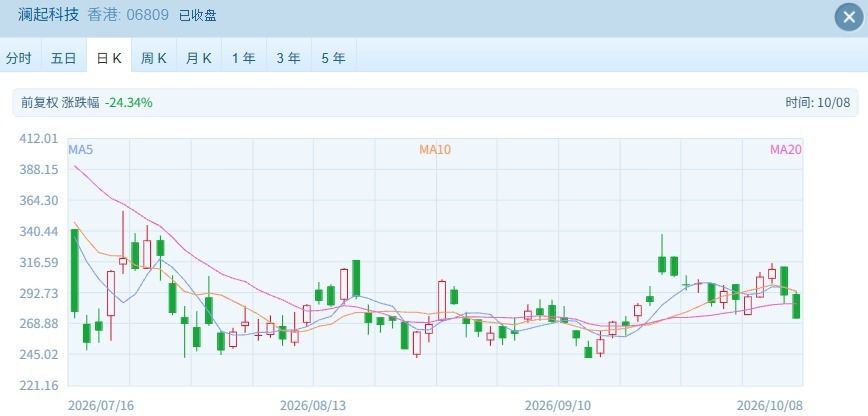Click the last green candlestick on 10/08
Viewport: 868px width, 416px height.
(x=796, y=306)
